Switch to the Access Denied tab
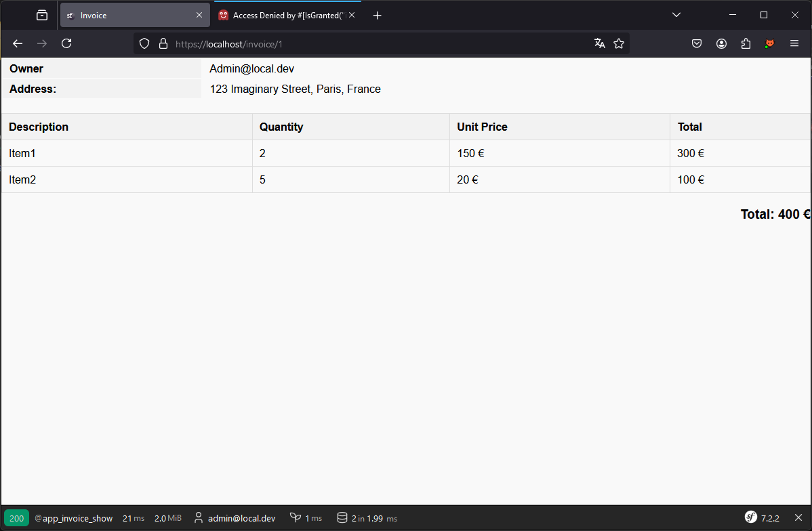The height and width of the screenshot is (531, 812). 285,15
